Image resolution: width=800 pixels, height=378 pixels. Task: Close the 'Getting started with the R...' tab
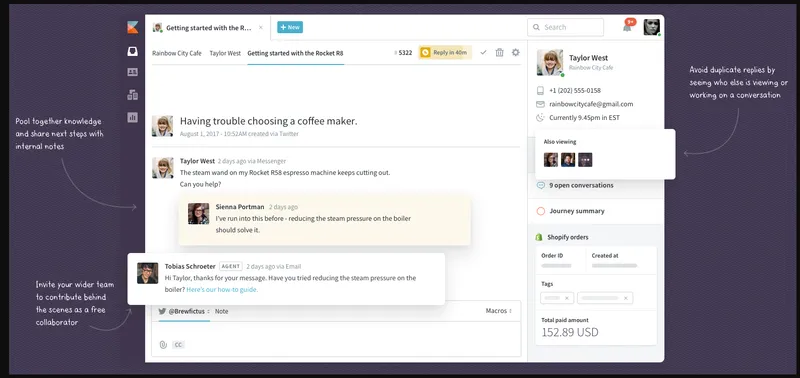pyautogui.click(x=261, y=28)
